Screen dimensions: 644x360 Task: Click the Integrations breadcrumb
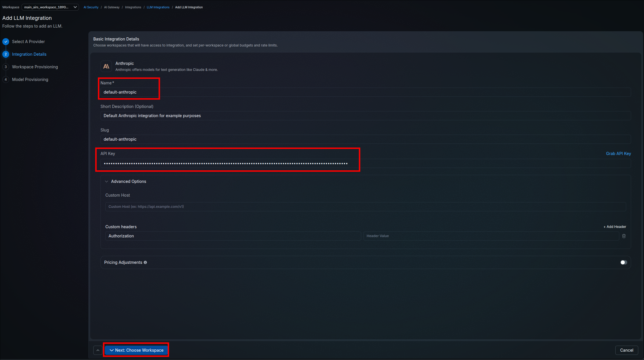133,7
